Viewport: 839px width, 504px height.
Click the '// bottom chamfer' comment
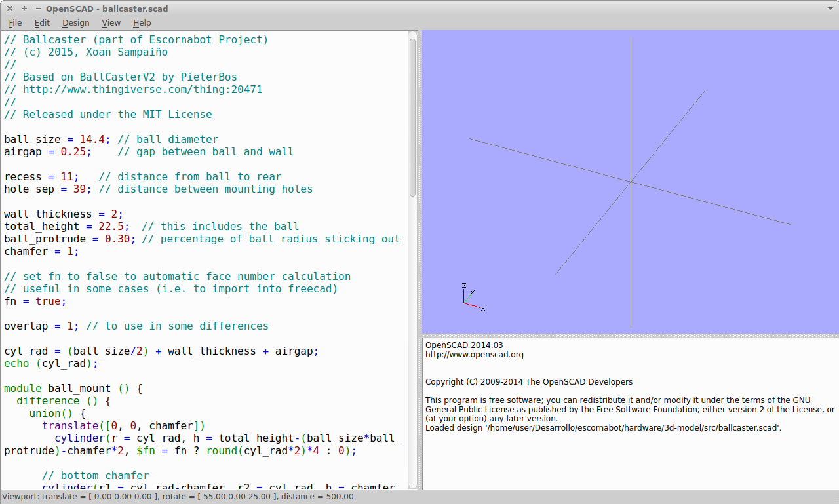pyautogui.click(x=96, y=476)
